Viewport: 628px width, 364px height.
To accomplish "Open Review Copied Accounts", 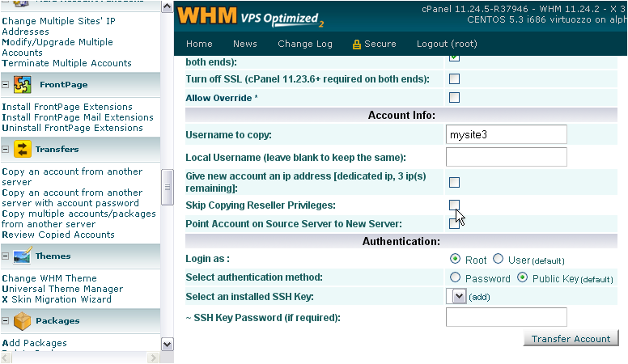I will point(58,235).
